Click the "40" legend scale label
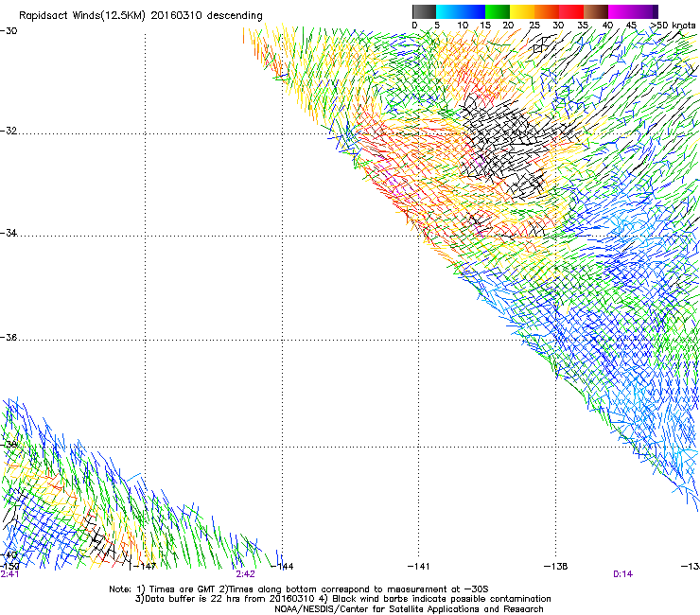 (607, 26)
